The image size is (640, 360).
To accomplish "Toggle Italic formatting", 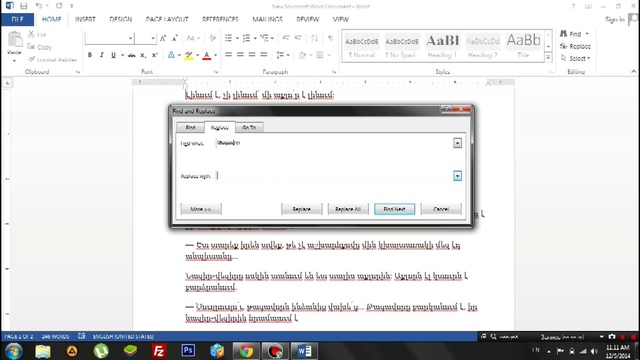I will (102, 55).
